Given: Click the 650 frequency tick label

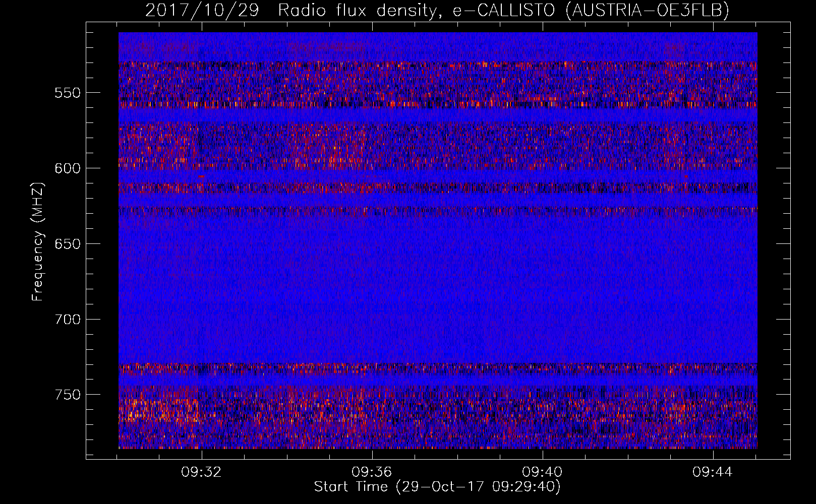Looking at the screenshot, I should [x=68, y=244].
